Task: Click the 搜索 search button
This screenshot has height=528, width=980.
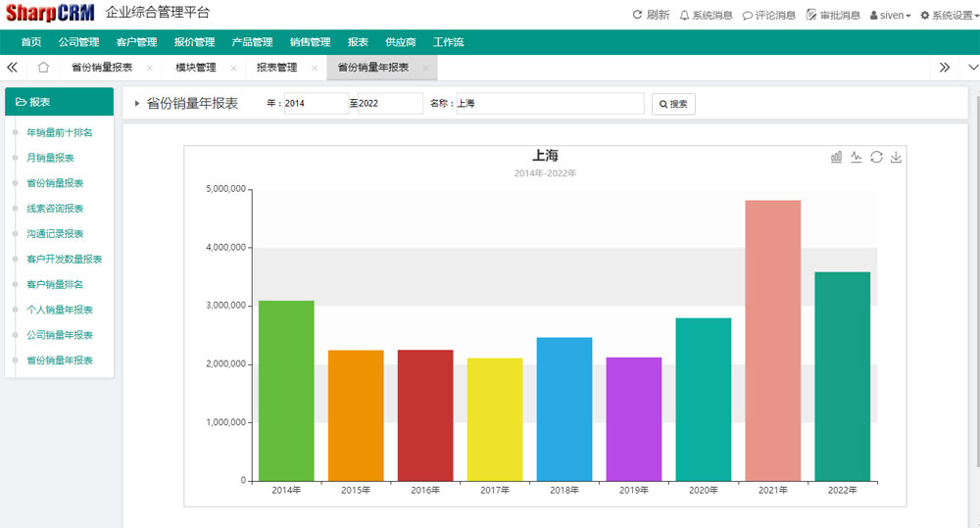Action: (673, 104)
